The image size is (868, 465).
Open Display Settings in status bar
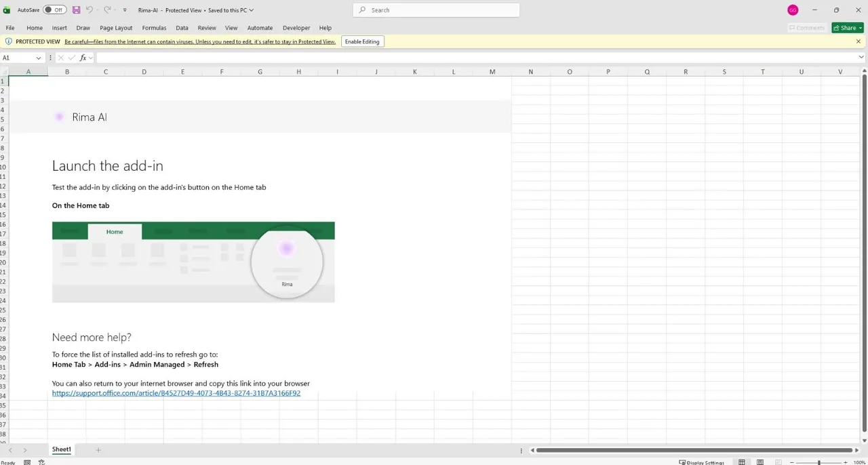coord(701,462)
